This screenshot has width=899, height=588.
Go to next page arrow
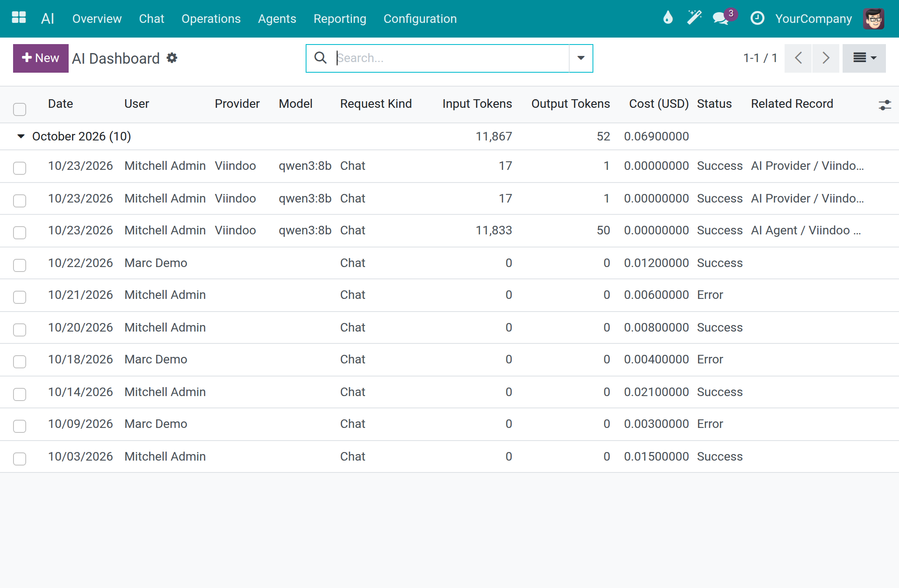[x=826, y=58]
